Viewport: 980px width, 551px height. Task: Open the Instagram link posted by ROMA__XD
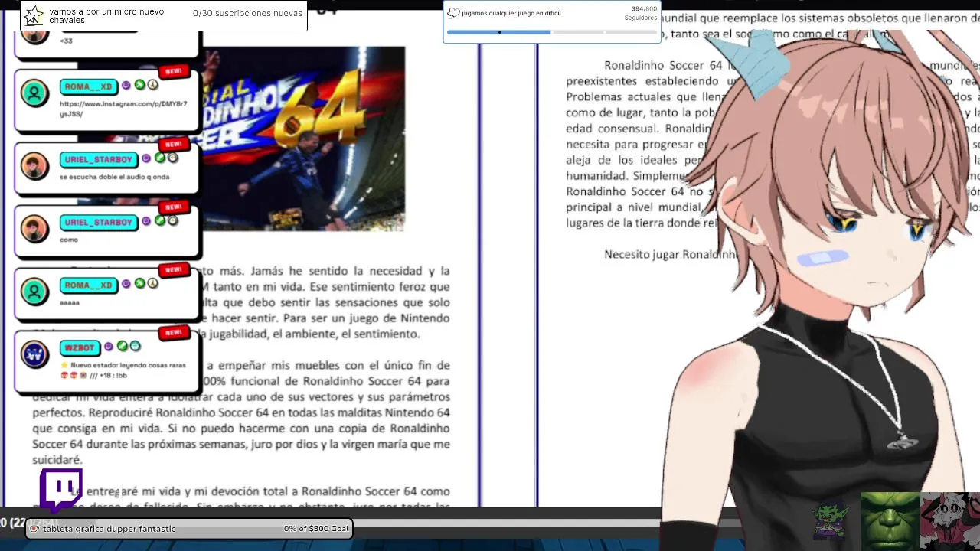(122, 109)
